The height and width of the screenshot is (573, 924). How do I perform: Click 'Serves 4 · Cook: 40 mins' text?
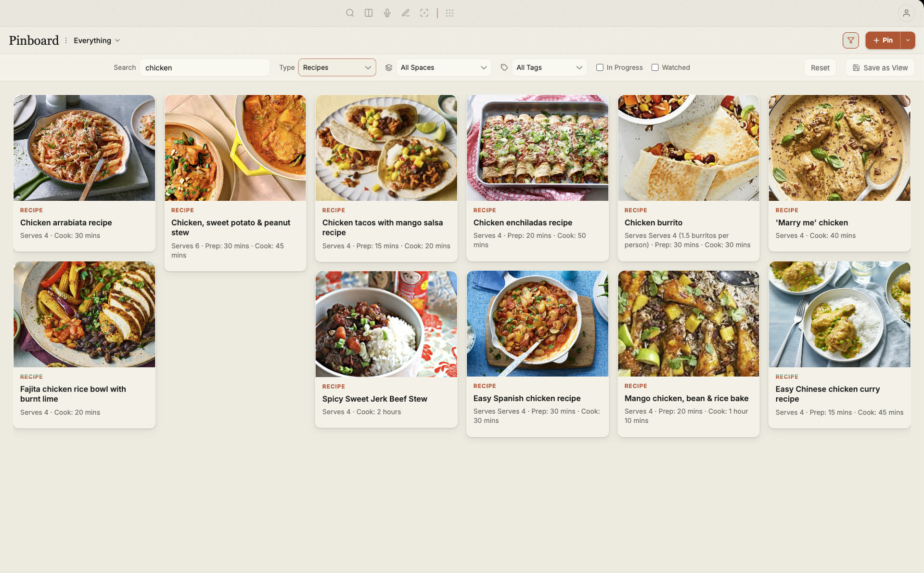coord(815,235)
